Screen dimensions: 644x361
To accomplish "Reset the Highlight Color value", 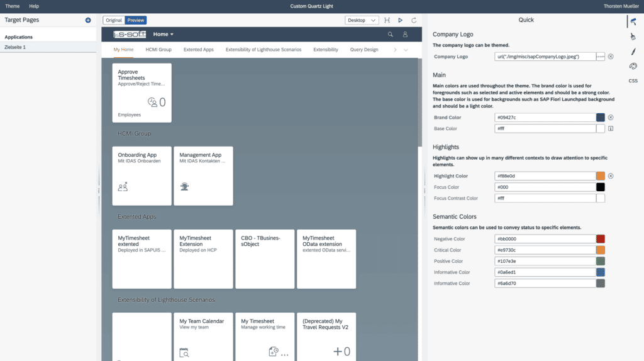I will pyautogui.click(x=611, y=175).
